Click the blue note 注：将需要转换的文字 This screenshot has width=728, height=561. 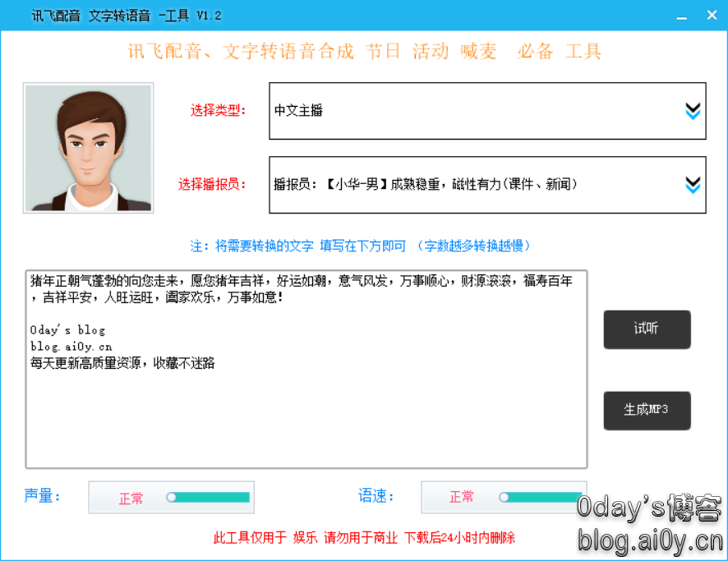point(360,246)
